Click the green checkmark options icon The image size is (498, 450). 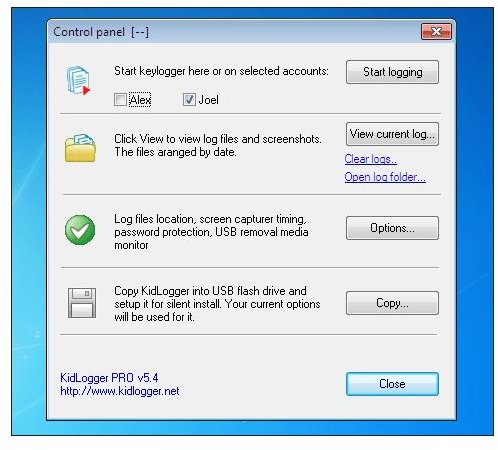tap(80, 230)
